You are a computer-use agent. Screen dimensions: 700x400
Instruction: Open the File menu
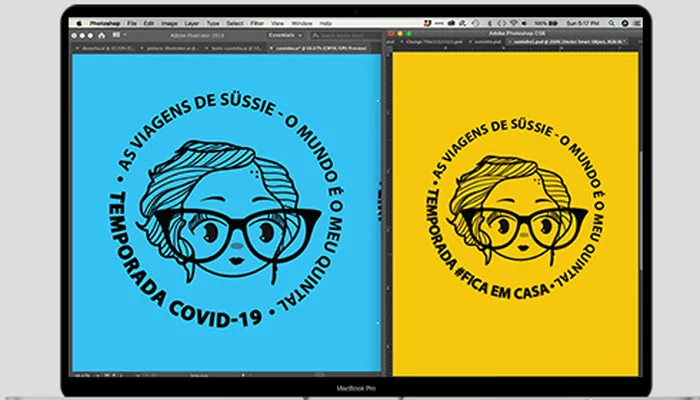[132, 23]
